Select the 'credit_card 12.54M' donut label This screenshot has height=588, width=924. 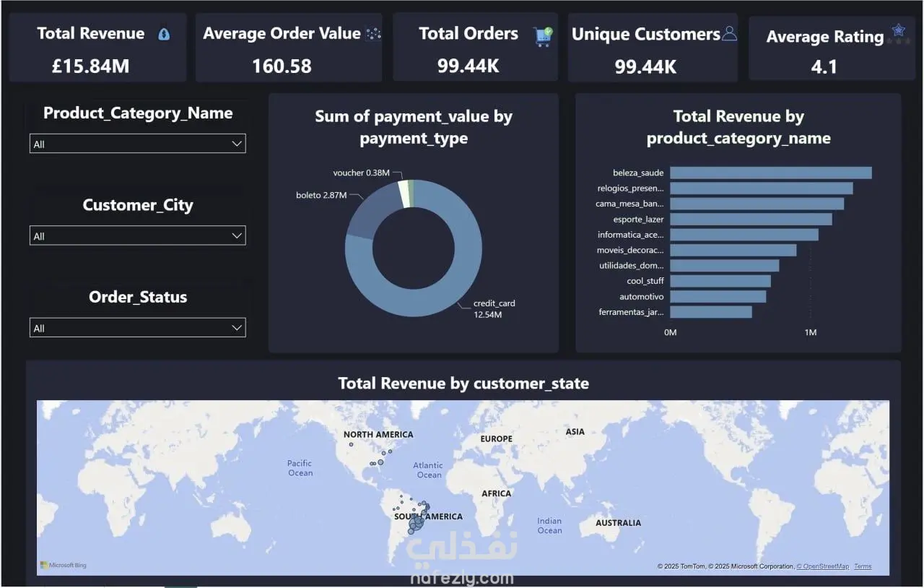(x=494, y=309)
